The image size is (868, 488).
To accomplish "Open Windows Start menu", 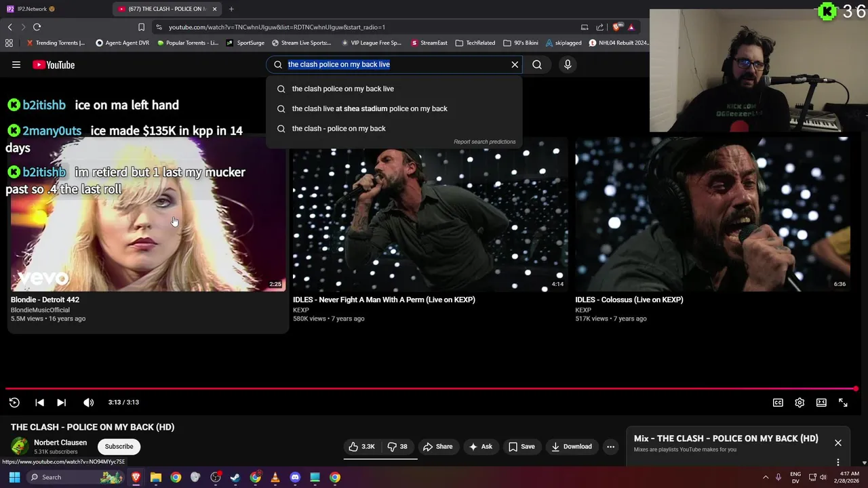I will pyautogui.click(x=14, y=477).
